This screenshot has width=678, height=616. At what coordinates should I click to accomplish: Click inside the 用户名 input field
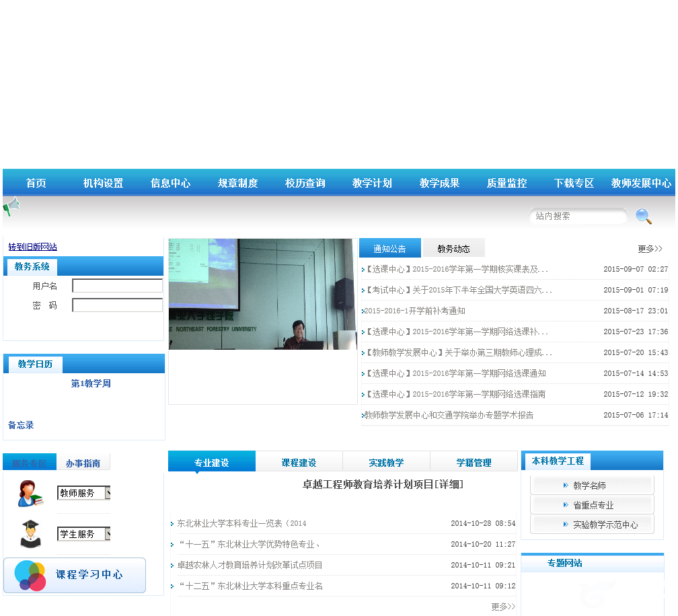pyautogui.click(x=117, y=285)
